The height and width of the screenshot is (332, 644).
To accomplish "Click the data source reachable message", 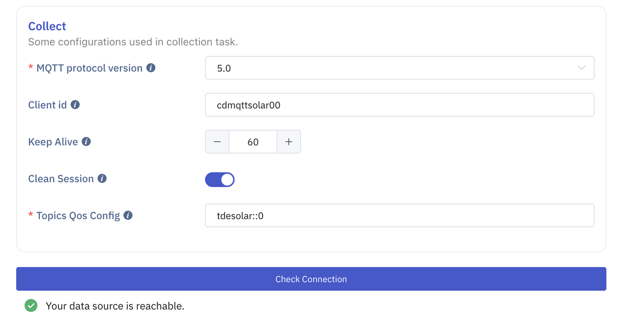I will [115, 306].
